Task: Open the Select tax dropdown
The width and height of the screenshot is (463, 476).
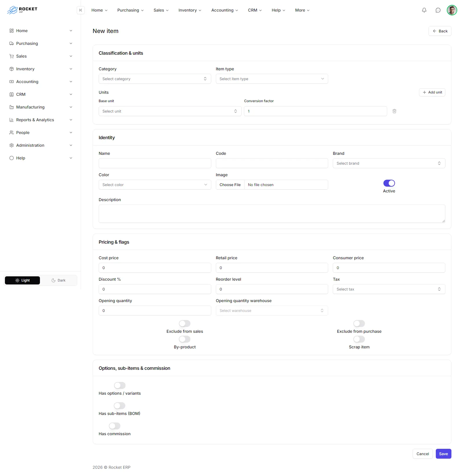Action: [x=389, y=289]
